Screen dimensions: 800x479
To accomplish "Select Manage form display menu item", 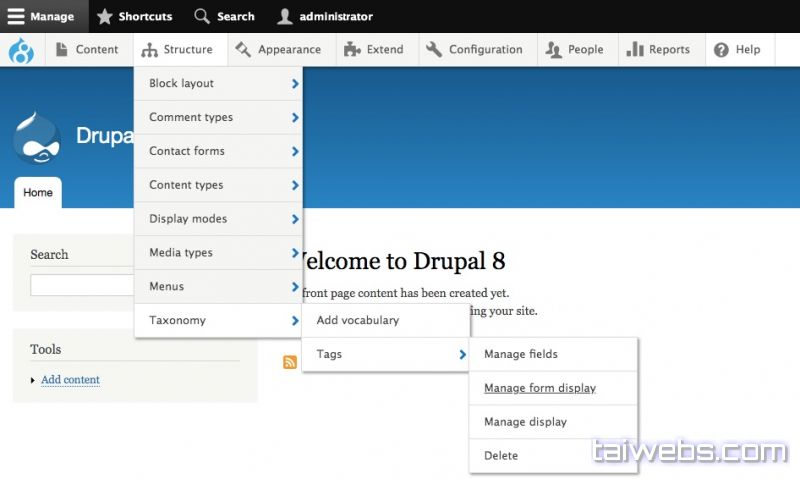I will [540, 388].
